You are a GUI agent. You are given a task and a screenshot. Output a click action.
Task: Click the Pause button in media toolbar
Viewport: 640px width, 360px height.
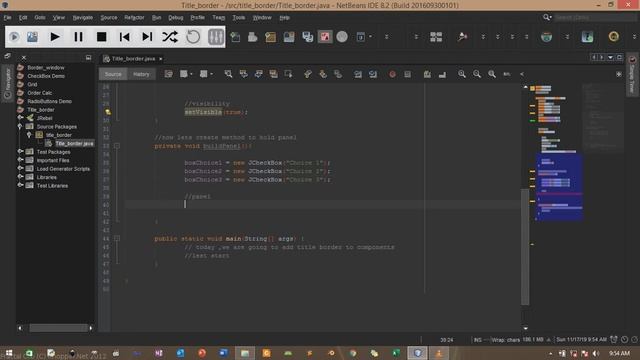78,37
